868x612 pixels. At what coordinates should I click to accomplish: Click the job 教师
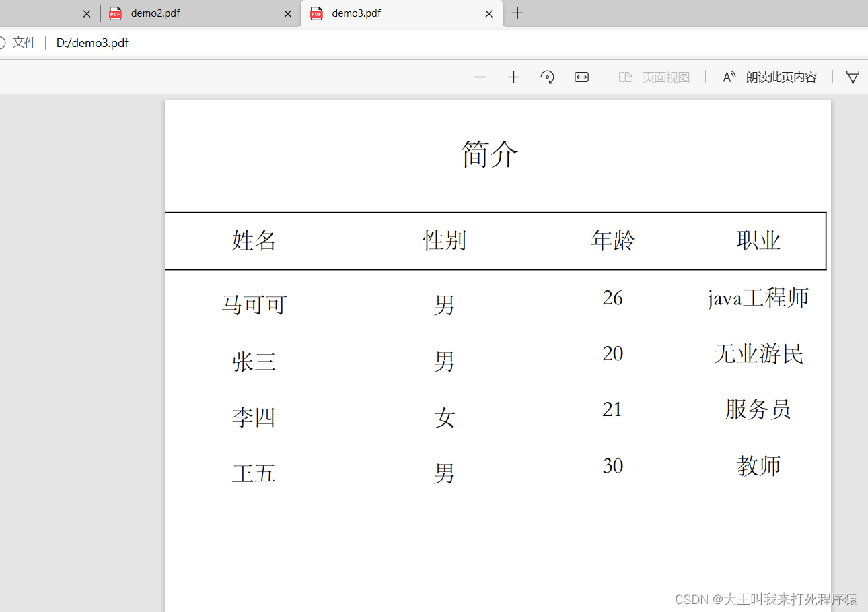pos(758,466)
